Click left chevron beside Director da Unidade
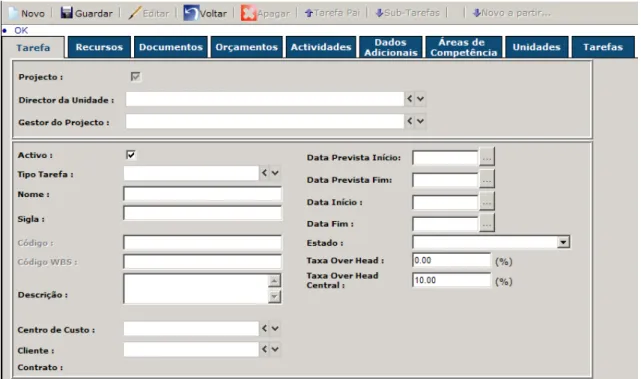This screenshot has width=641, height=379. [x=410, y=99]
